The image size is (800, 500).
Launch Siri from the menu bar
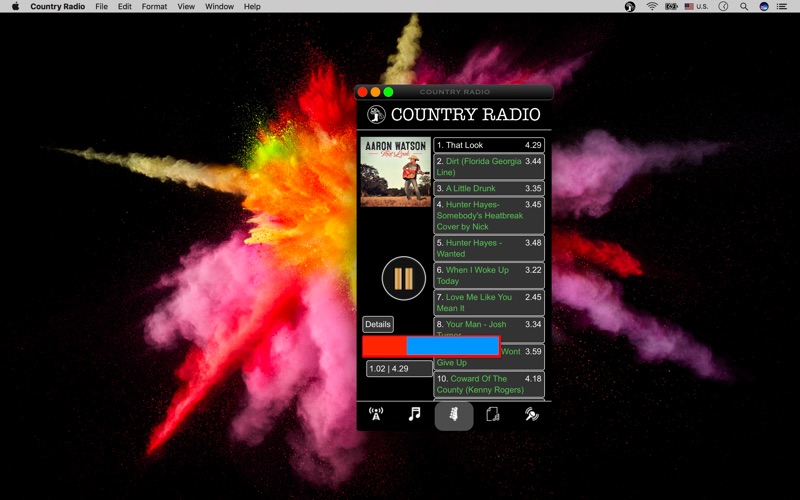[764, 7]
